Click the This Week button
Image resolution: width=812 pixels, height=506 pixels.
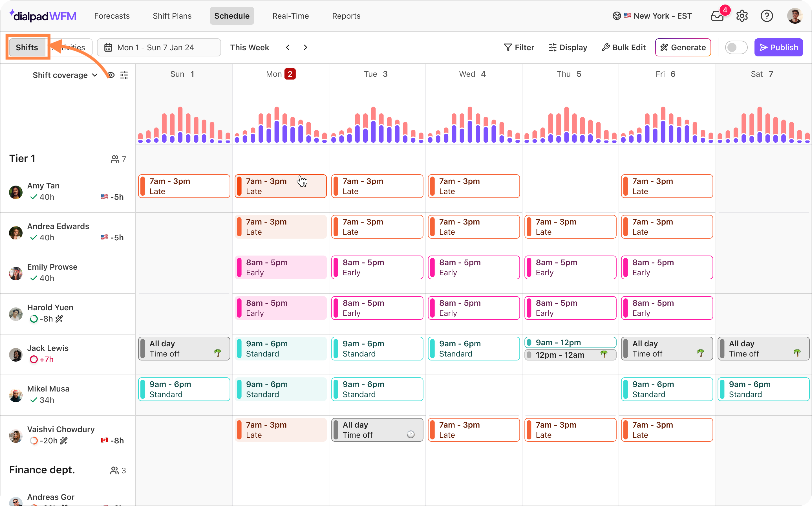(x=250, y=47)
